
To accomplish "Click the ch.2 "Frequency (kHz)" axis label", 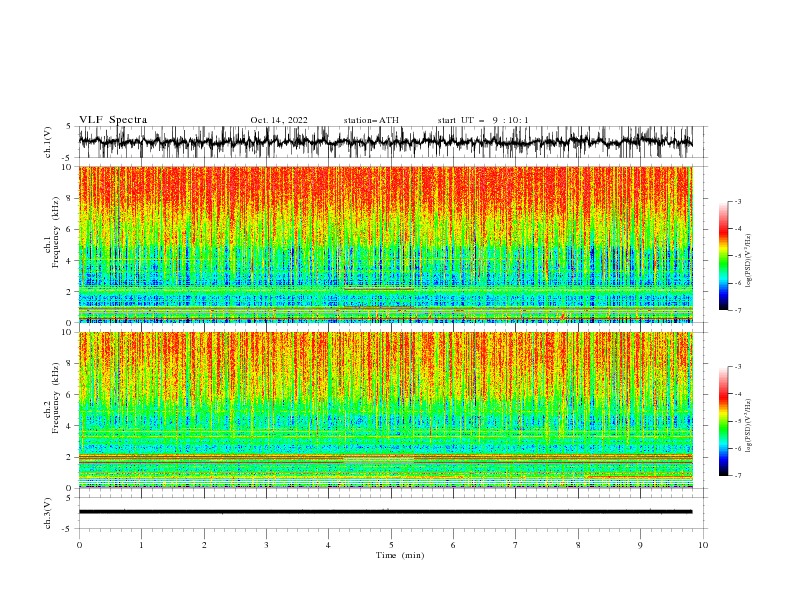I will (56, 398).
